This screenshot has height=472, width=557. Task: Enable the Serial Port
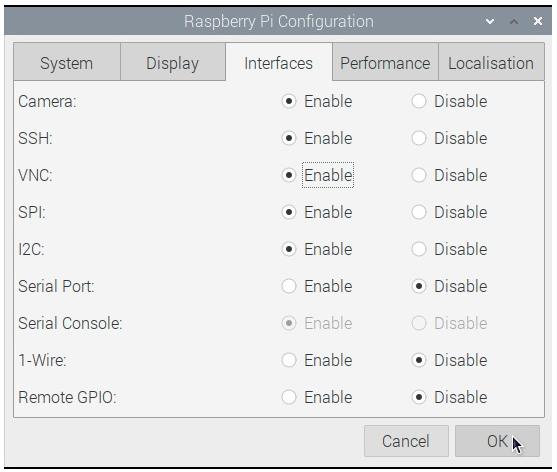click(x=289, y=286)
